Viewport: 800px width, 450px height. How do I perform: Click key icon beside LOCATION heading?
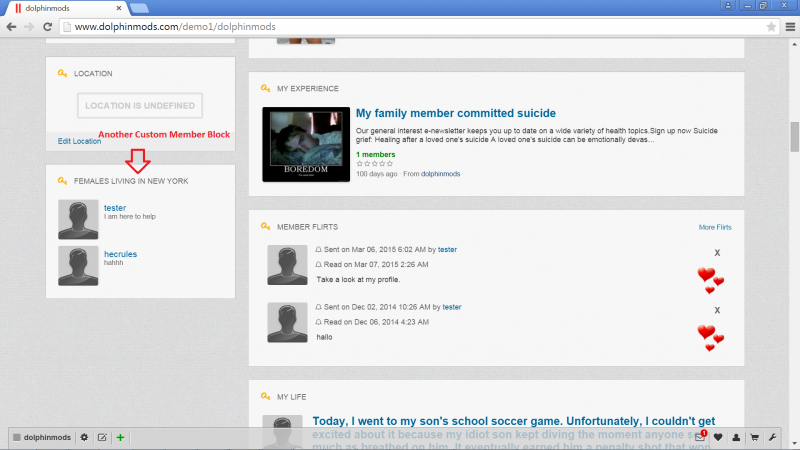(x=62, y=73)
